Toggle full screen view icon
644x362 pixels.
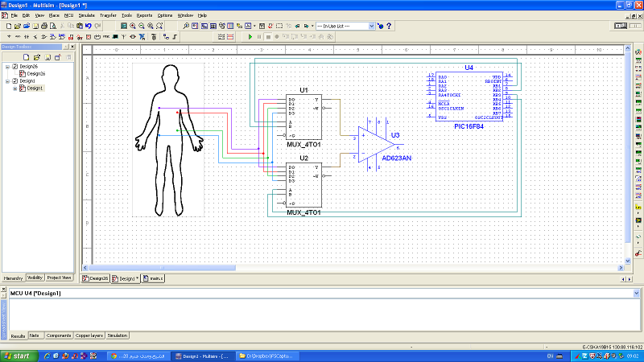click(x=124, y=26)
